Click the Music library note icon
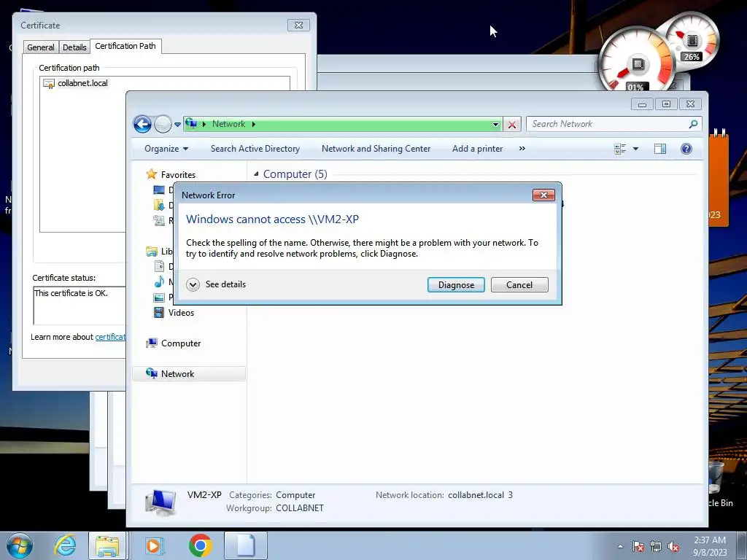This screenshot has height=560, width=747. tap(159, 282)
